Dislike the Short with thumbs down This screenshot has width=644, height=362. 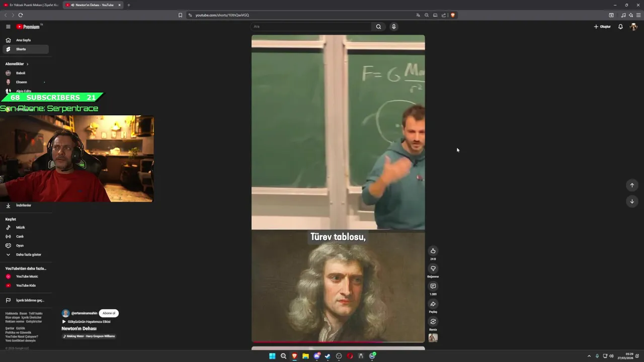click(433, 268)
